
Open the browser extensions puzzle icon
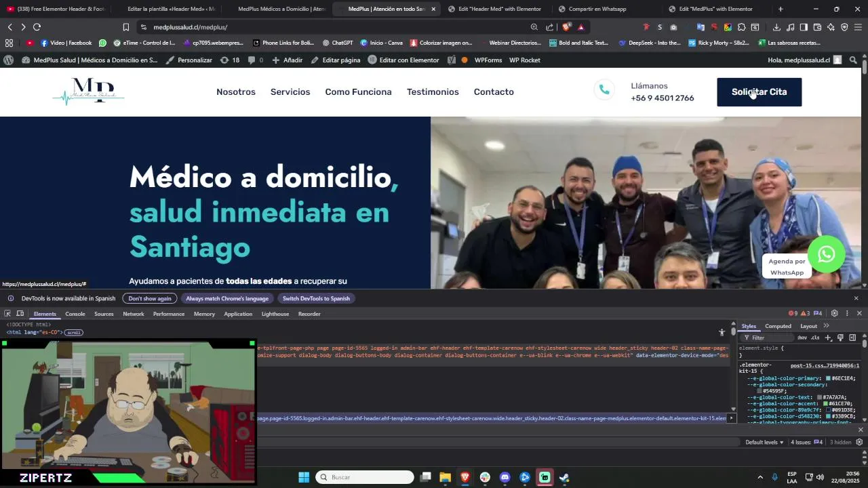point(741,27)
